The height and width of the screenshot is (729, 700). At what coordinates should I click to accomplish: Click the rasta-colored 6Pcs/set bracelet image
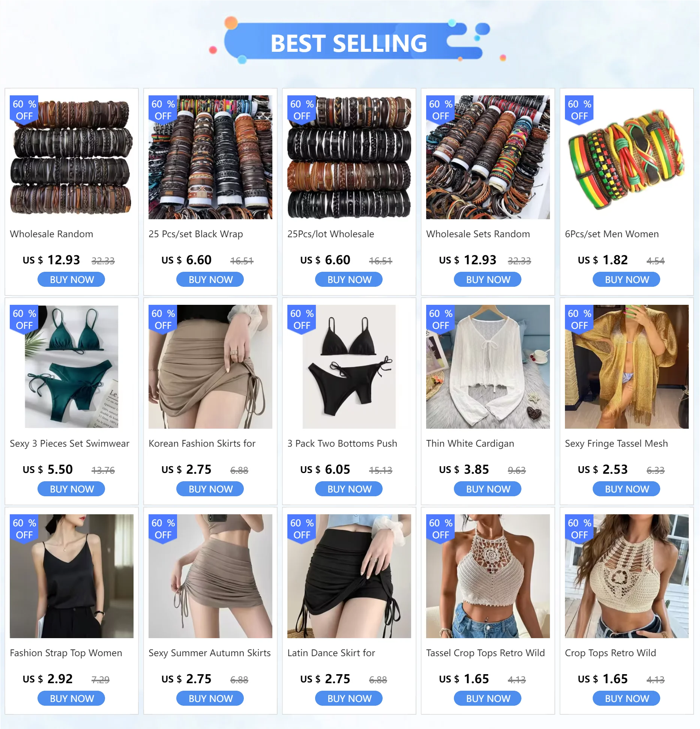pyautogui.click(x=626, y=157)
